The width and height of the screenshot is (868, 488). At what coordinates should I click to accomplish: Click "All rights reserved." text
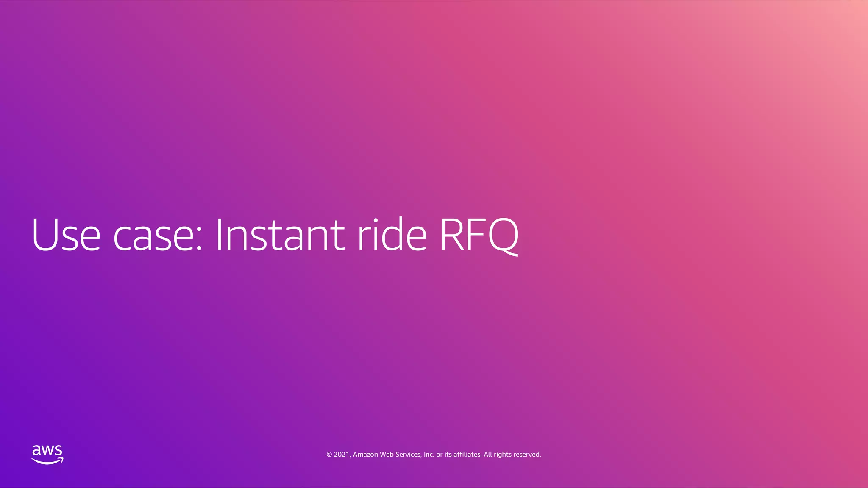point(512,455)
